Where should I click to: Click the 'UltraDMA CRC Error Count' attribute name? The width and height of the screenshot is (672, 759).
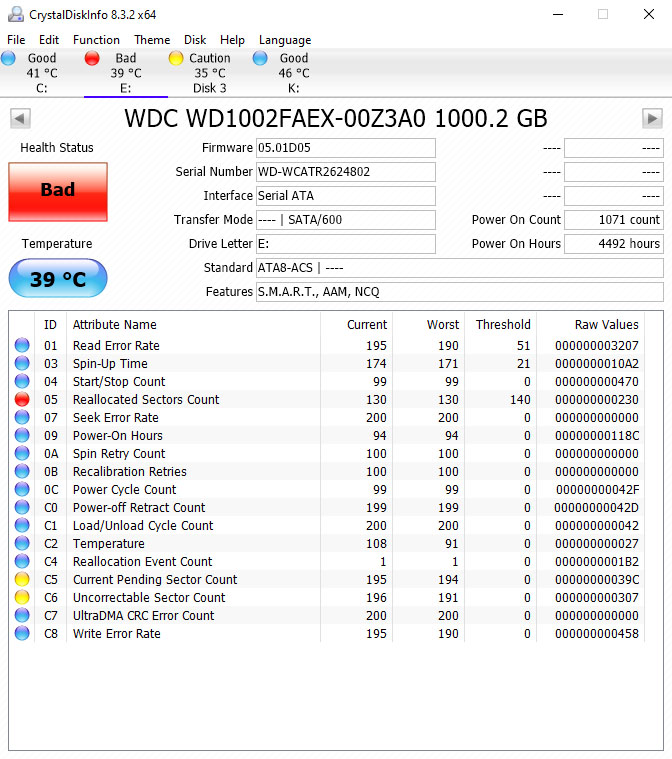click(143, 615)
